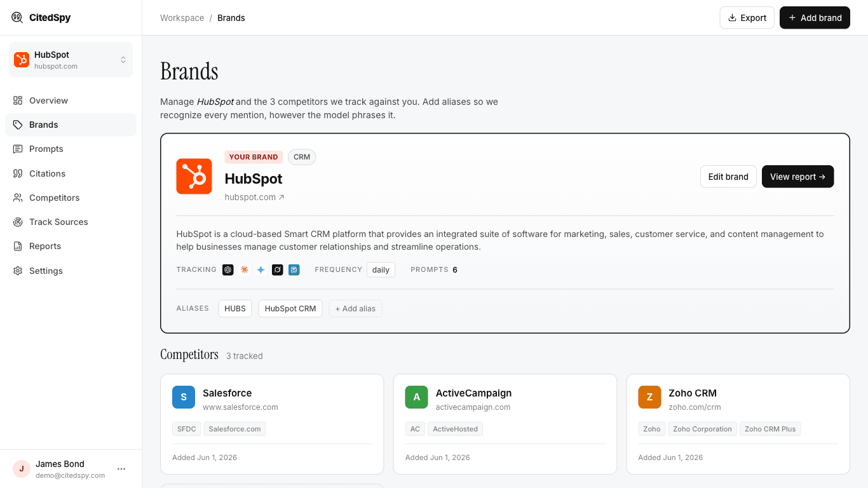Click the ChatGPT tracking icon
Screen dimensions: 868x488
[x=228, y=270]
